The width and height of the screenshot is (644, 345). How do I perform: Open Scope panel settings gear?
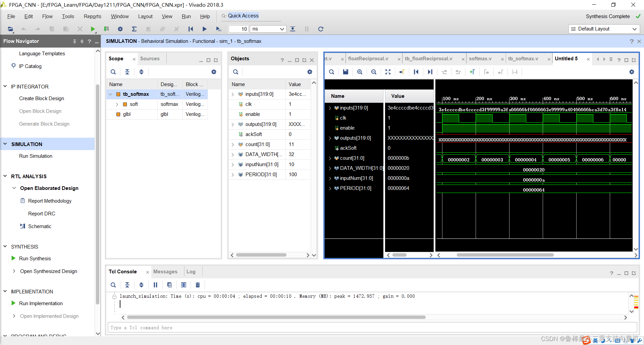pos(214,72)
